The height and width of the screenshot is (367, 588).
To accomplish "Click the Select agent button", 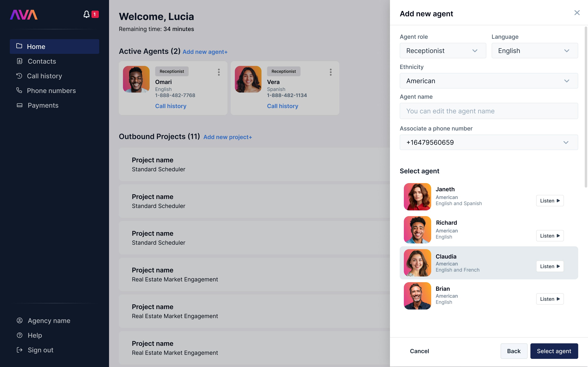I will [x=554, y=351].
